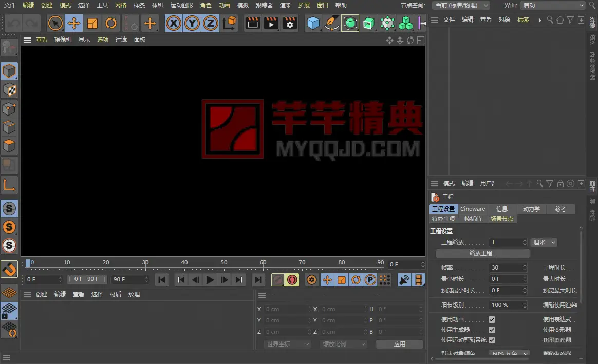Select the Spline Pen tool
This screenshot has height=364, width=598.
(331, 23)
